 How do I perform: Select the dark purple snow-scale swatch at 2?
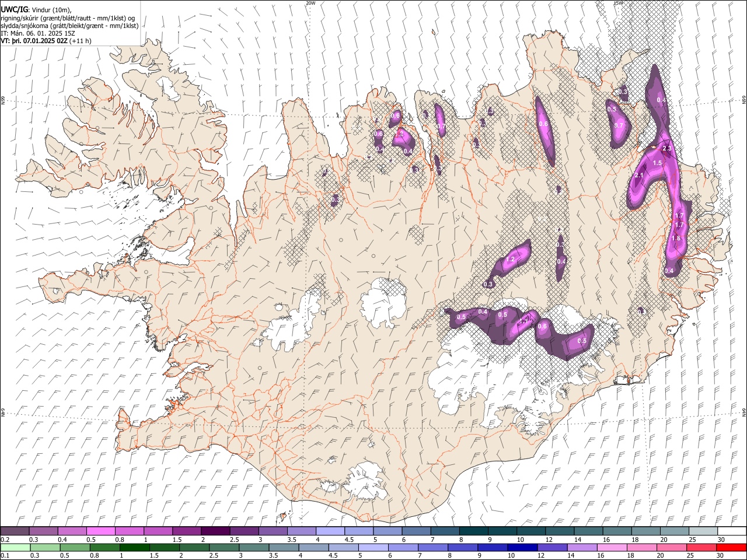[x=215, y=531]
